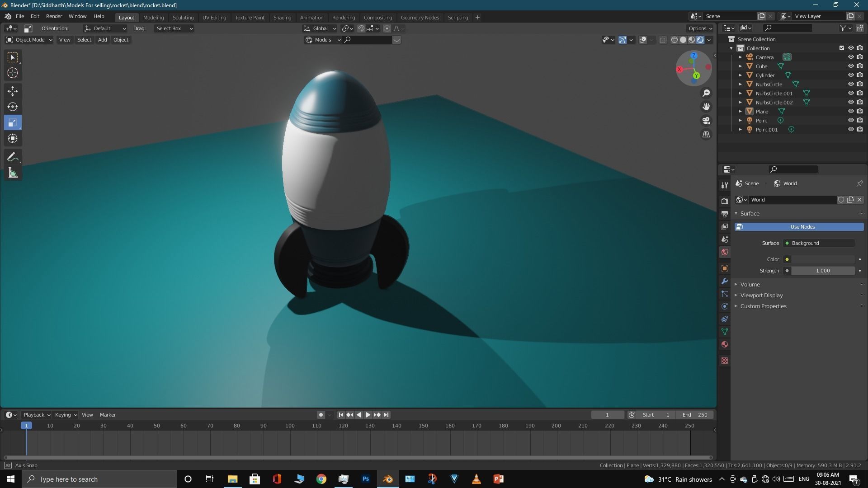This screenshot has width=868, height=488.
Task: Toggle camera view in viewport
Action: pos(706,121)
